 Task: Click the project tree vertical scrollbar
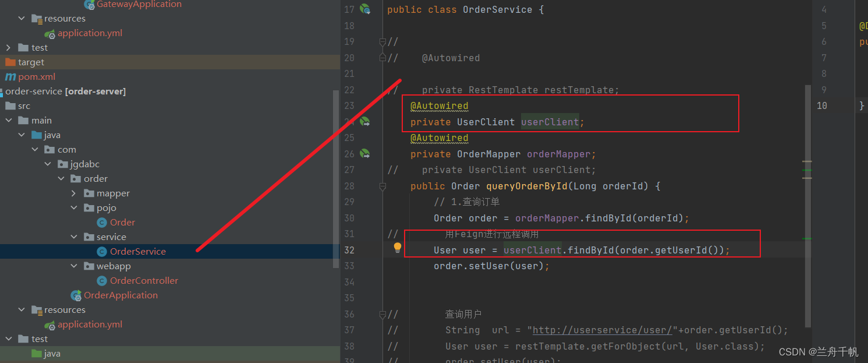(335, 179)
